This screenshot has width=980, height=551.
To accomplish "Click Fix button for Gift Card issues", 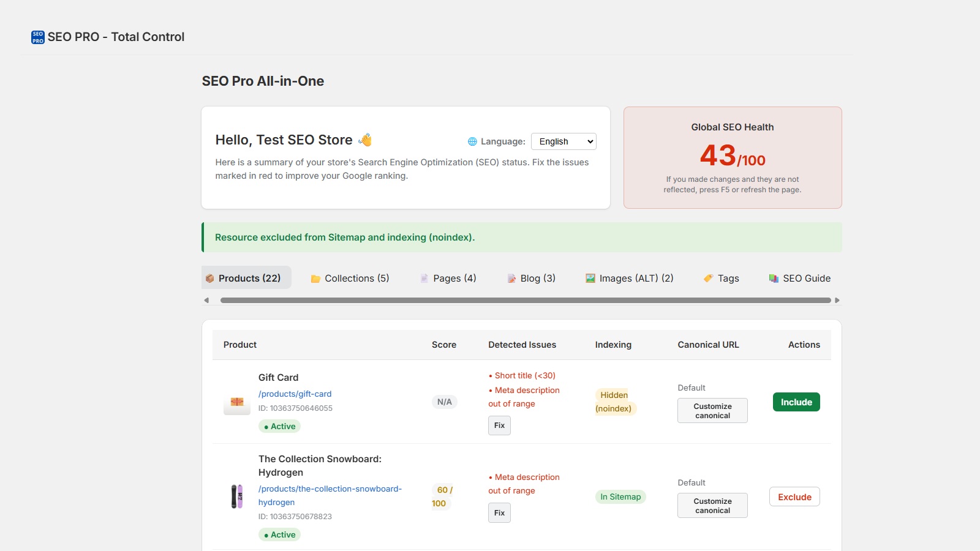I will [x=499, y=425].
